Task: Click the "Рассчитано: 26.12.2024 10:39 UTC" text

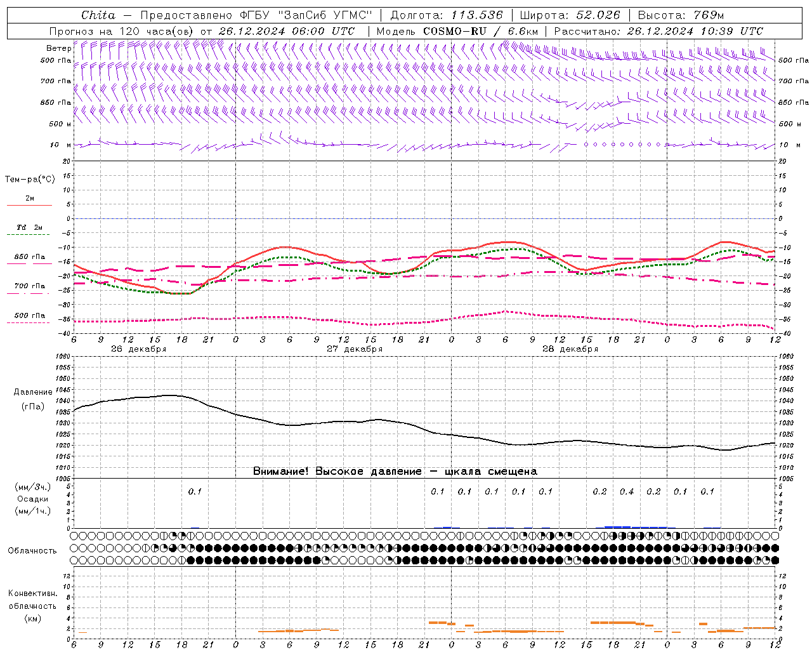Action: click(x=658, y=31)
